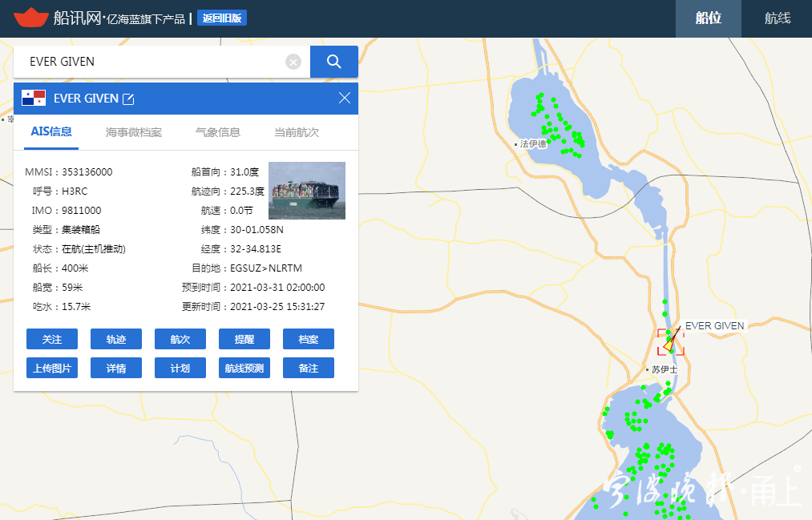The width and height of the screenshot is (812, 520).
Task: Select the EVER GIVEN ship marker on map
Action: pyautogui.click(x=670, y=342)
